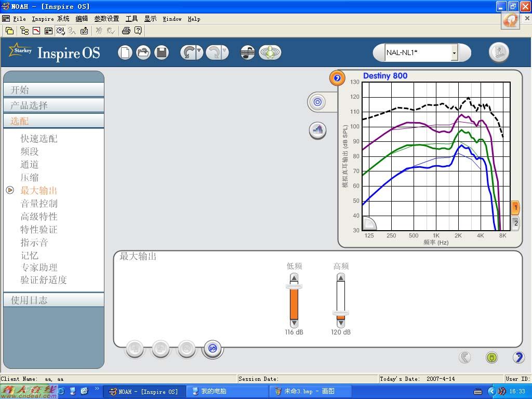Image resolution: width=532 pixels, height=399 pixels.
Task: Click the orange round button at graph corner
Action: pyautogui.click(x=337, y=78)
